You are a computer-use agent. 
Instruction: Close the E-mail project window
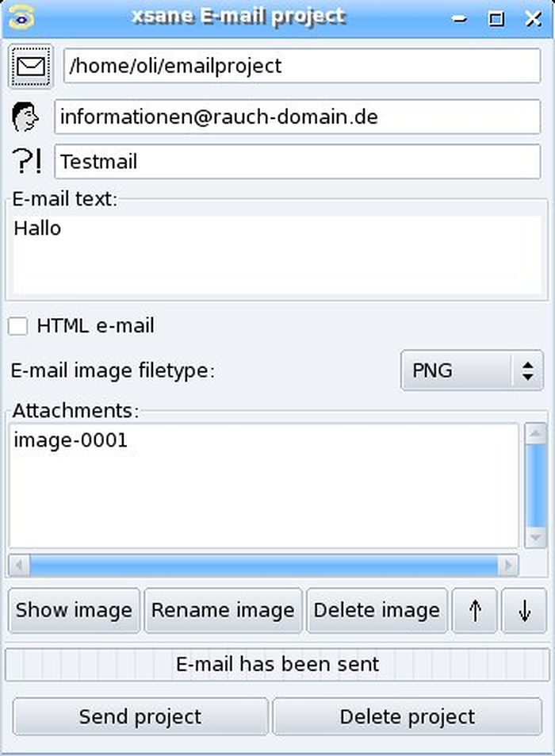pyautogui.click(x=533, y=19)
